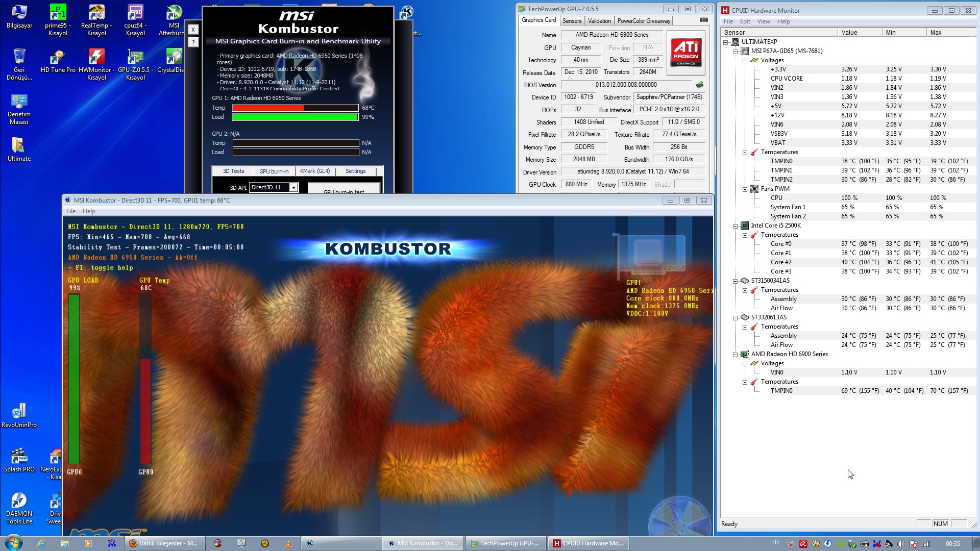Screen dimensions: 980x551
Task: Select Kombustor Settings tab
Action: point(355,171)
